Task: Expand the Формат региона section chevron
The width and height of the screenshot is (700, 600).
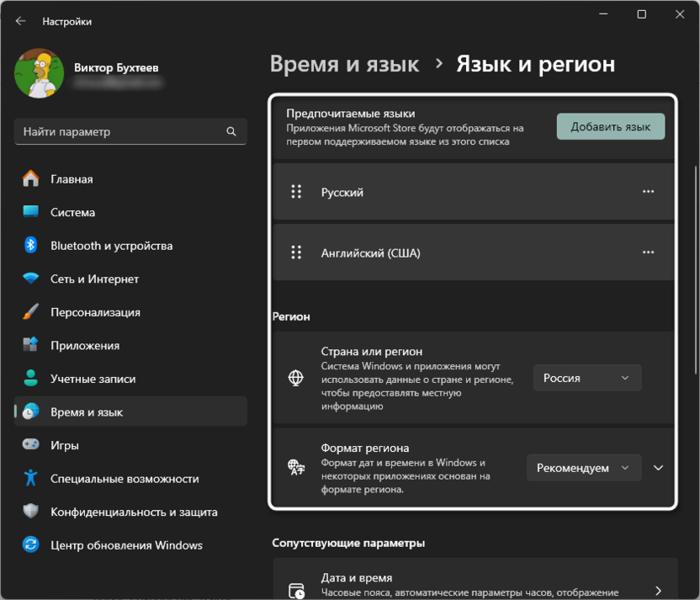Action: coord(658,468)
